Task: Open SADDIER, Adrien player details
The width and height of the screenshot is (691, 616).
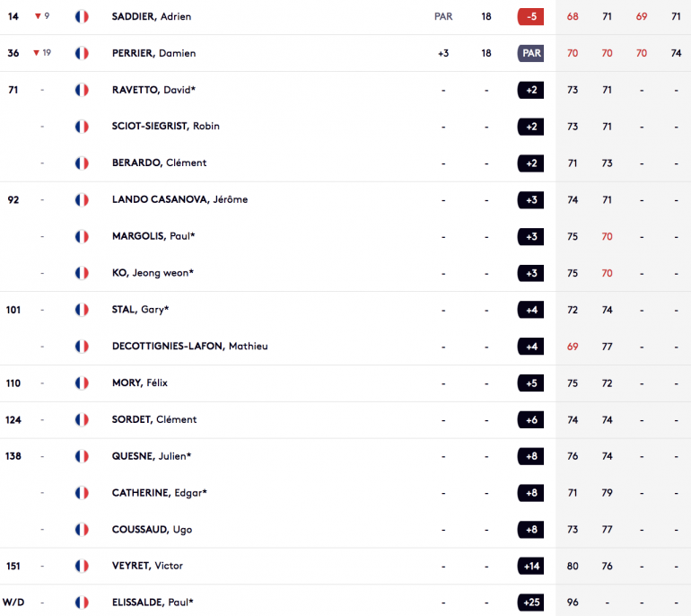Action: [x=152, y=17]
